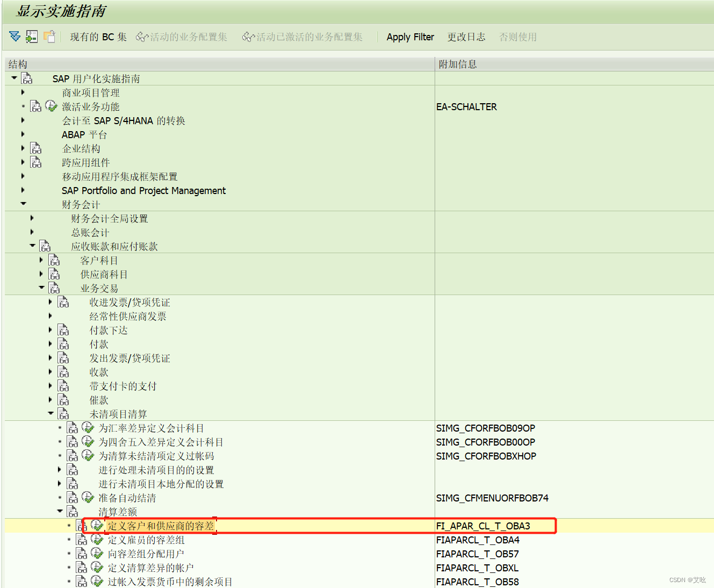This screenshot has height=588, width=714.
Task: Click the expand-all toolbar icon
Action: click(15, 37)
